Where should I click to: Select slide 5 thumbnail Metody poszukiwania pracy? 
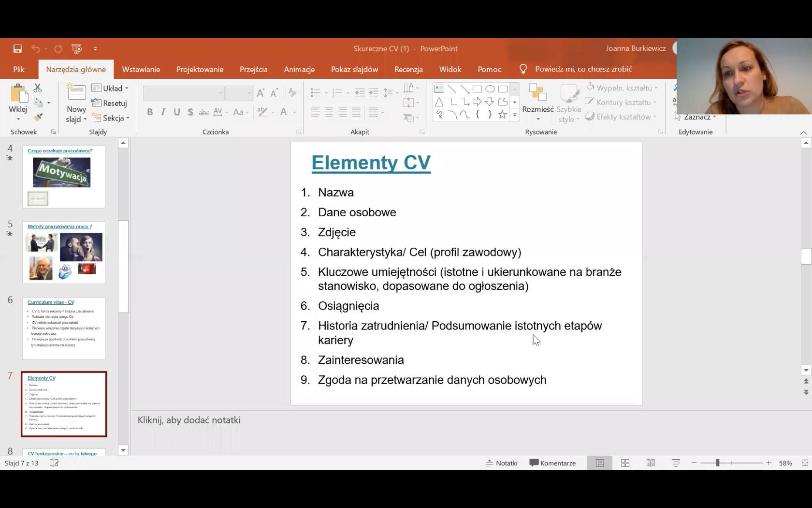pyautogui.click(x=64, y=253)
